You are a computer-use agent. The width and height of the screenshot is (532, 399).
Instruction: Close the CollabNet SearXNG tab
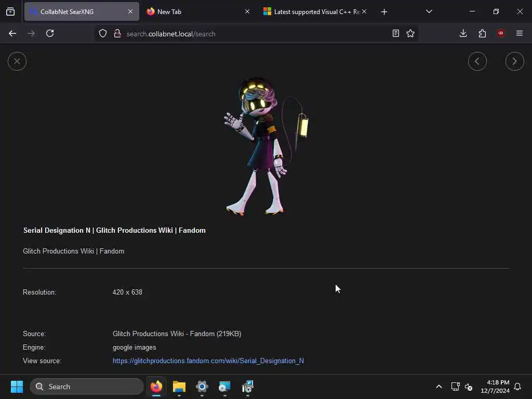[x=130, y=11]
